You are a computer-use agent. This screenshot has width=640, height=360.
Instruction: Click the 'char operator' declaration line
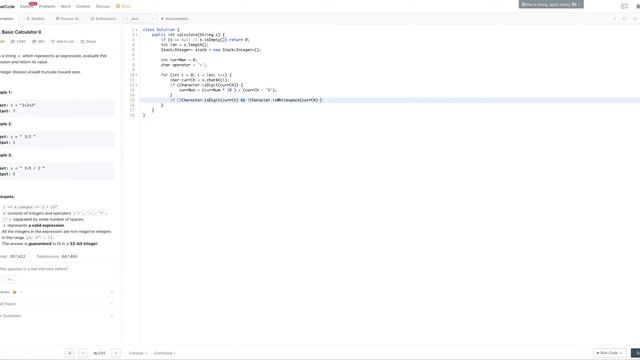(184, 65)
